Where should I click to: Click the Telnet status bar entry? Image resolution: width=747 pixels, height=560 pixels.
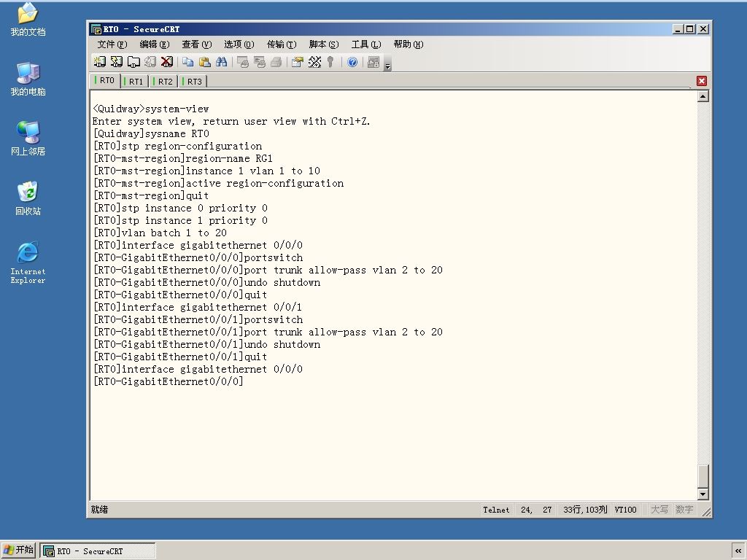[x=496, y=510]
